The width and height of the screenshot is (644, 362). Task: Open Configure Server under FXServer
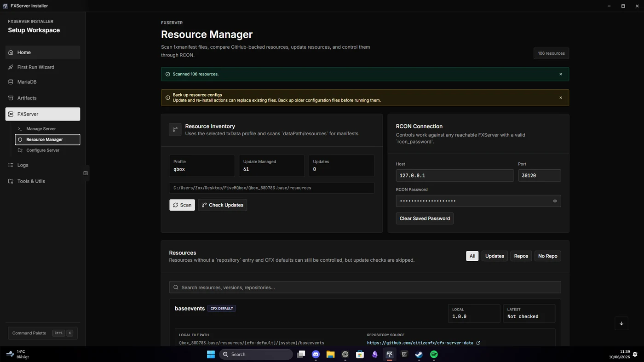tap(47, 150)
